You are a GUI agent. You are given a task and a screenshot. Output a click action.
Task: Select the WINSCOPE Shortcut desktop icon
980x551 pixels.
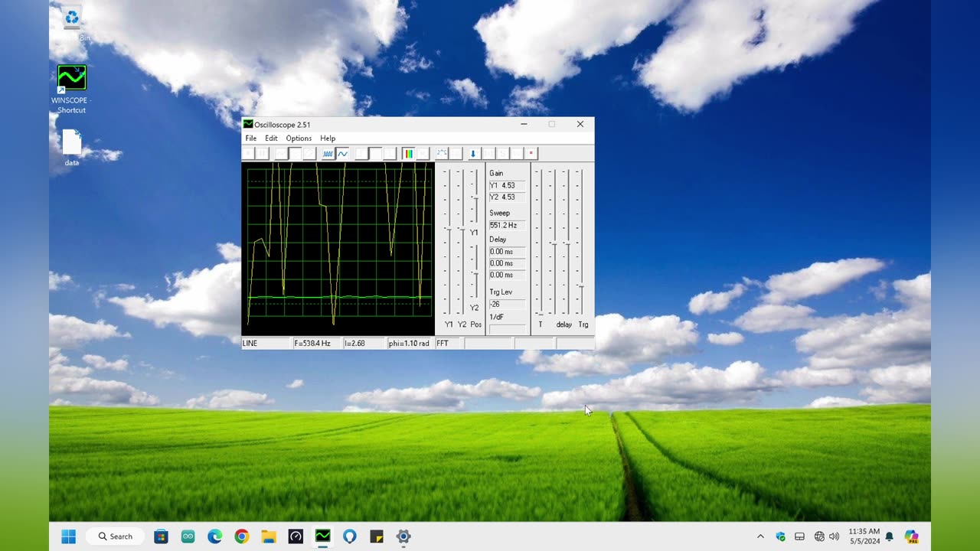click(x=71, y=90)
